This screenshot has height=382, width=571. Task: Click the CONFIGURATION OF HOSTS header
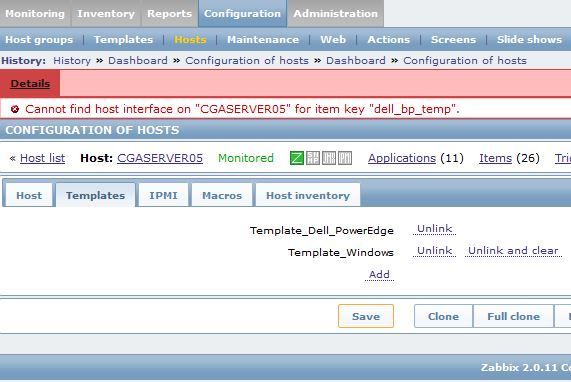[x=92, y=130]
